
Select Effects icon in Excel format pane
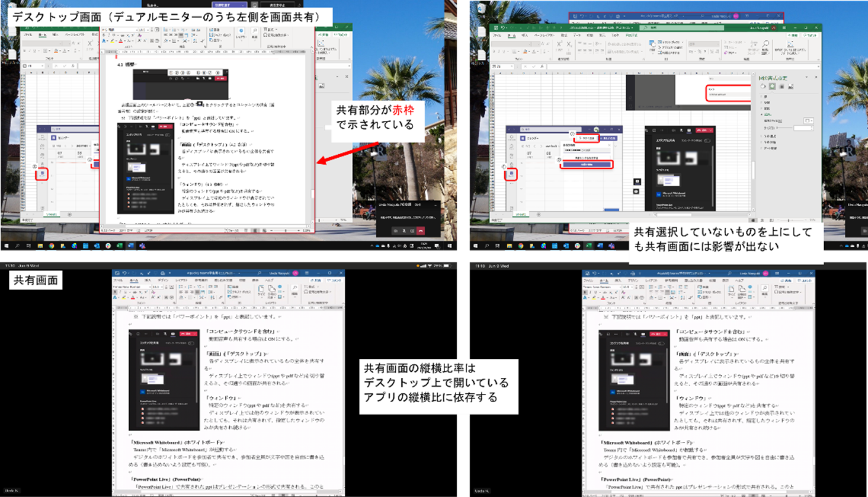pyautogui.click(x=773, y=87)
